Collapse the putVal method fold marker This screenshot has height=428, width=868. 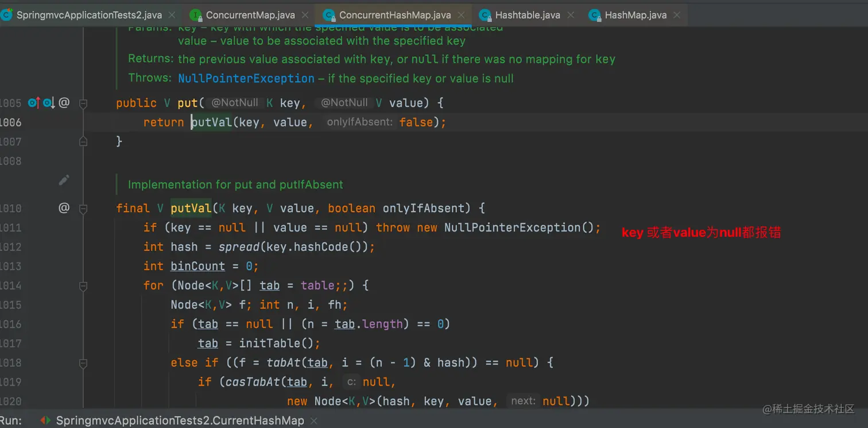[83, 209]
